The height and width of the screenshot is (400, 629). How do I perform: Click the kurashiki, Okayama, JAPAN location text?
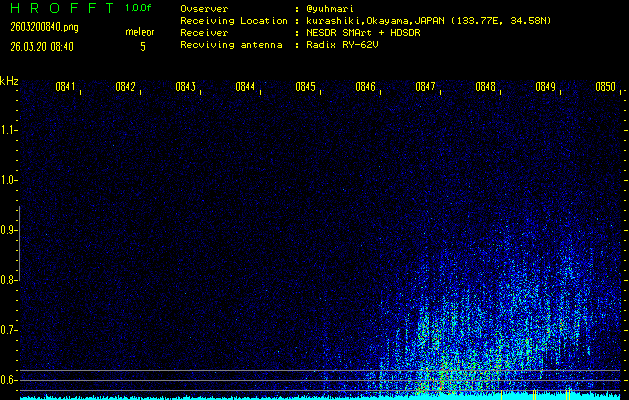point(429,21)
